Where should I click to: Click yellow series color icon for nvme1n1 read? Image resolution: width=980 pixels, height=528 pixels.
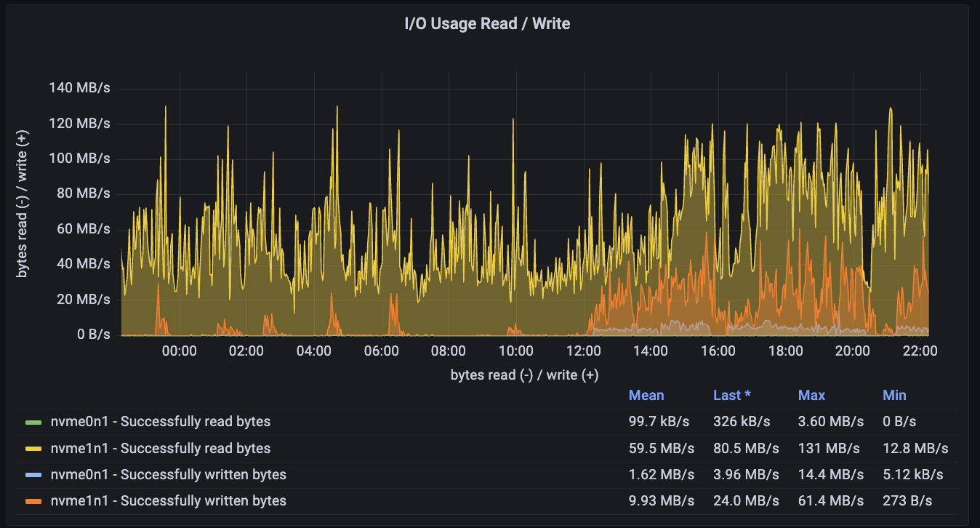33,449
